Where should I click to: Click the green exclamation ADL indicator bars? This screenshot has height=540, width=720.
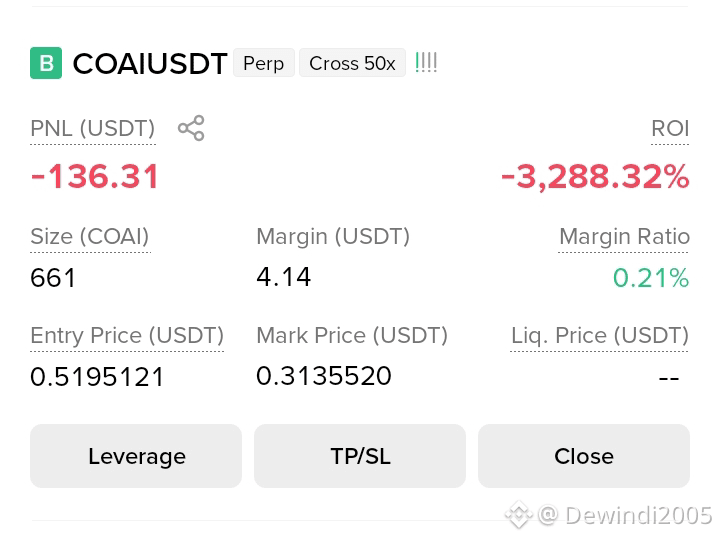tap(426, 62)
